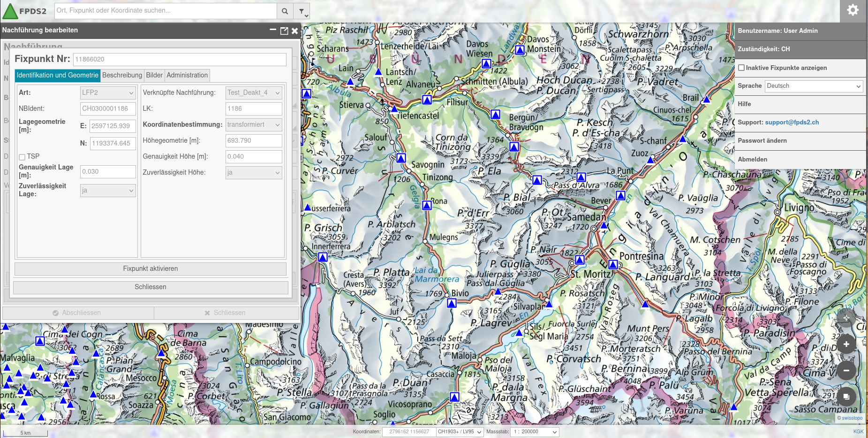Click the FPDS2 green triangle logo
Viewport: 868px width, 438px height.
[x=10, y=11]
